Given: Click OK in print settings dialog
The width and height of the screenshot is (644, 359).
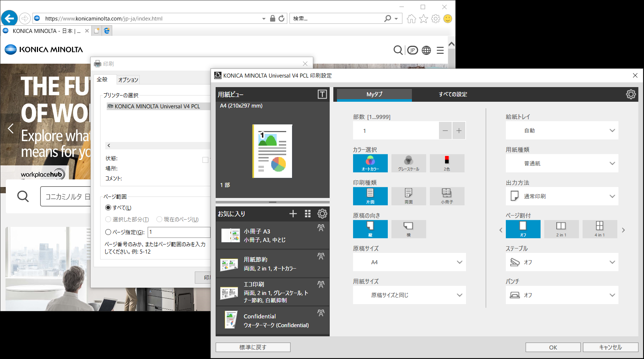Looking at the screenshot, I should tap(553, 347).
